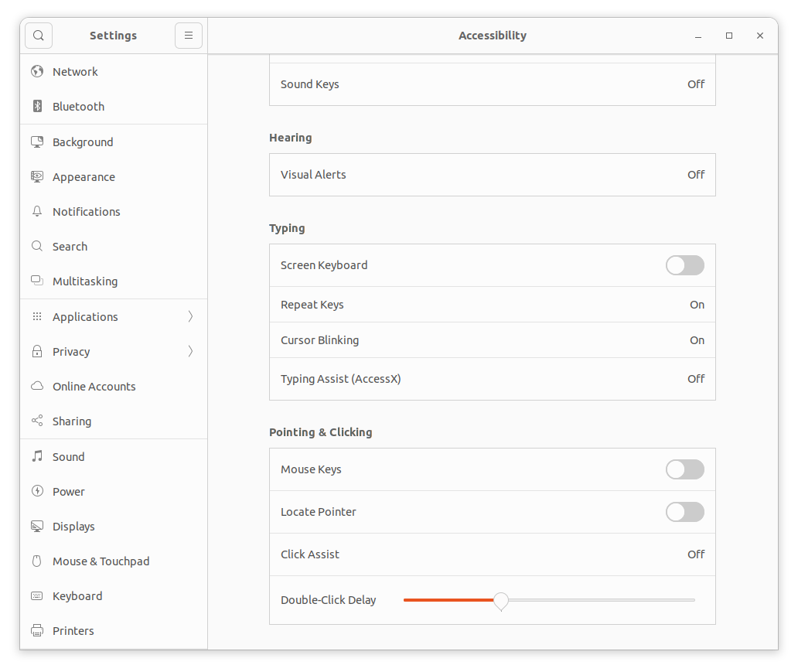798x672 pixels.
Task: Click the On value for Repeat Keys
Action: coord(697,305)
